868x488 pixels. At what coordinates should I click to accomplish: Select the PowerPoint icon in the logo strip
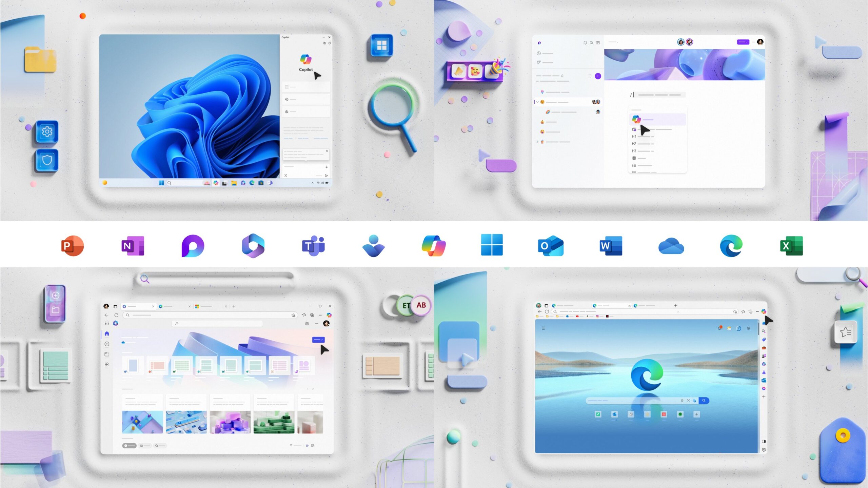(72, 246)
